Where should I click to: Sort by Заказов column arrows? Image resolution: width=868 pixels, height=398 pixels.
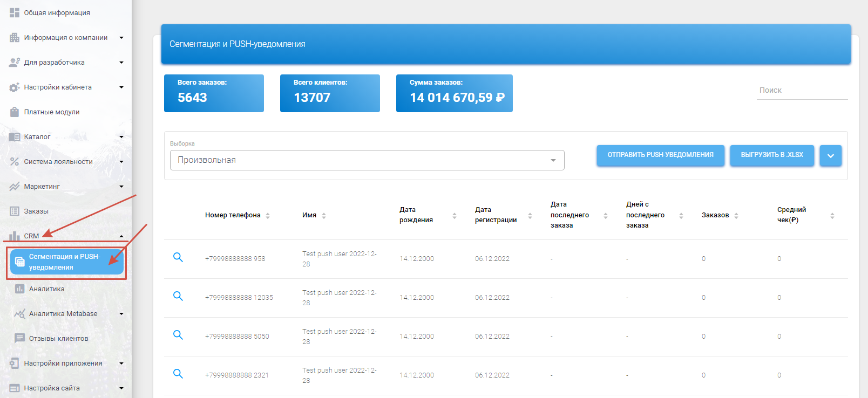(x=736, y=216)
